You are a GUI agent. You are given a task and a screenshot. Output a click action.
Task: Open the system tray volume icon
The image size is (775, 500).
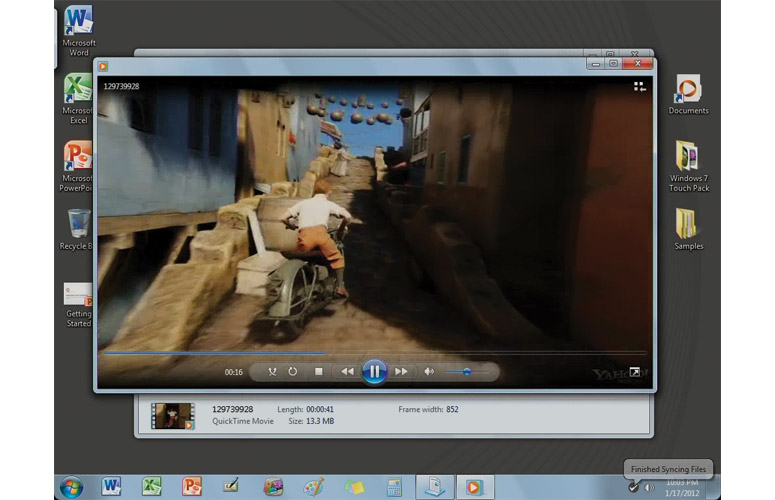click(648, 488)
